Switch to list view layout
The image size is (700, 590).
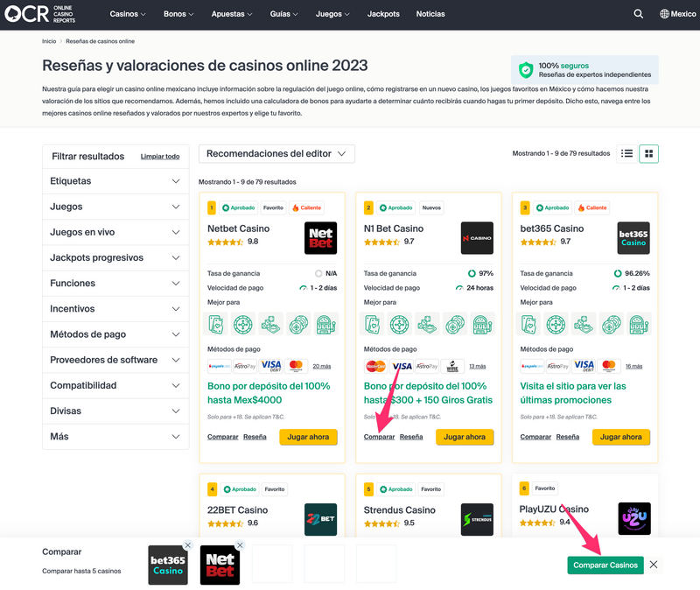click(626, 154)
